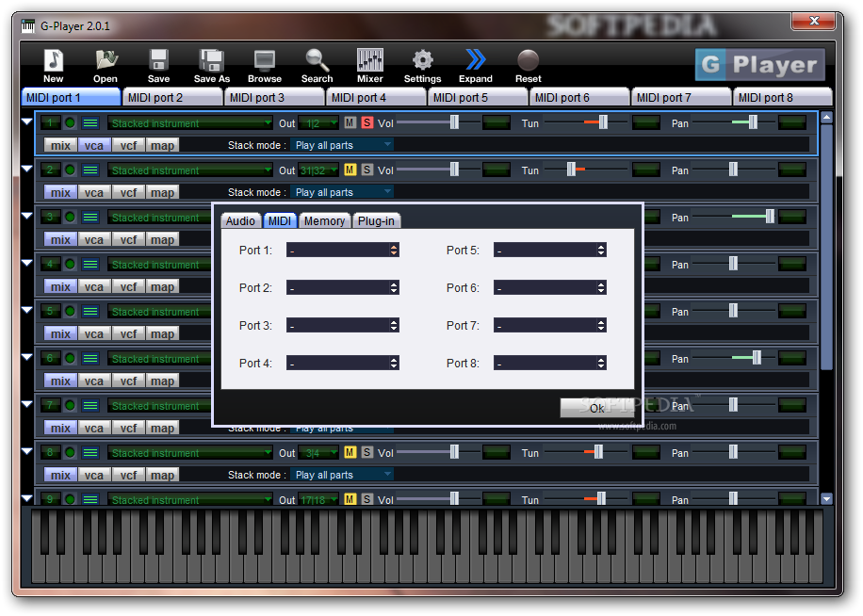The image size is (863, 616).
Task: Click the green LED on channel 8
Action: (70, 453)
